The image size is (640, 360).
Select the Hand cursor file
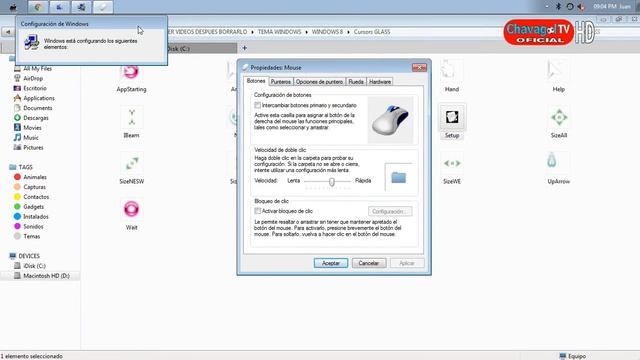[x=451, y=76]
